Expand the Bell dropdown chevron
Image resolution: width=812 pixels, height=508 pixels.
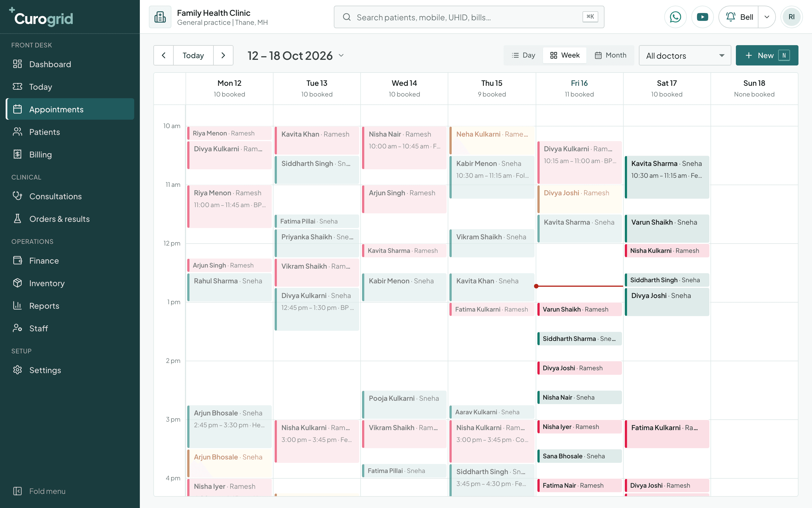[x=767, y=17]
